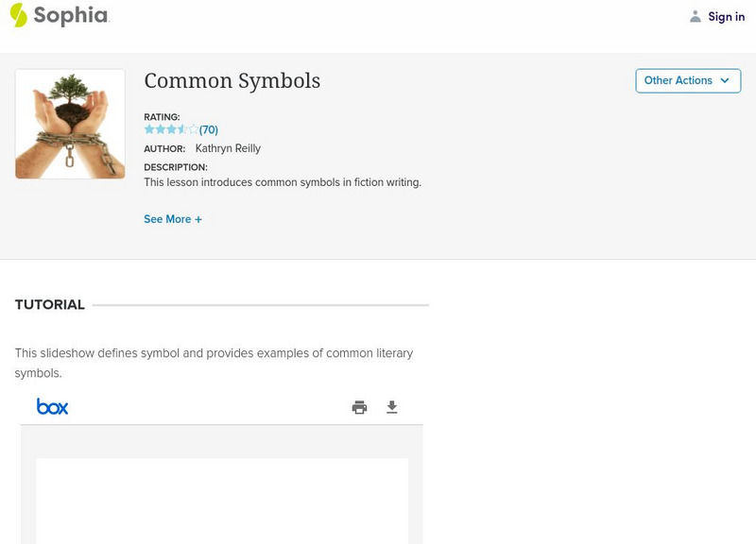Open the Sign in link
The width and height of the screenshot is (756, 544).
726,17
